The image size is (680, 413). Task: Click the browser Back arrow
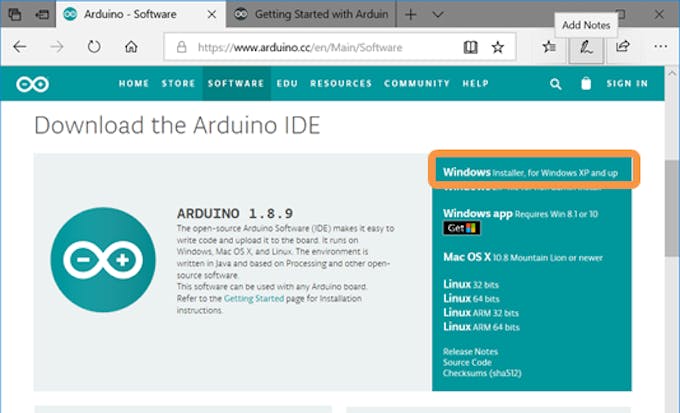coord(20,46)
